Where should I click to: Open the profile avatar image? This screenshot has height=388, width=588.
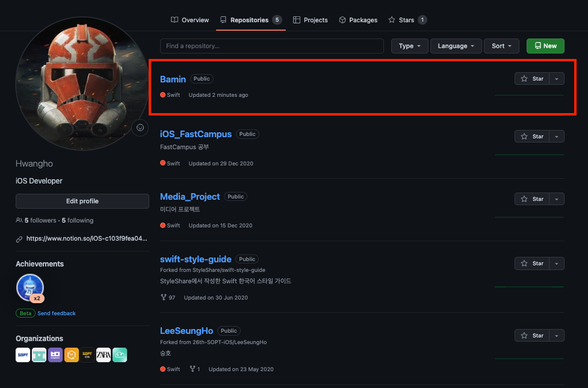82,84
